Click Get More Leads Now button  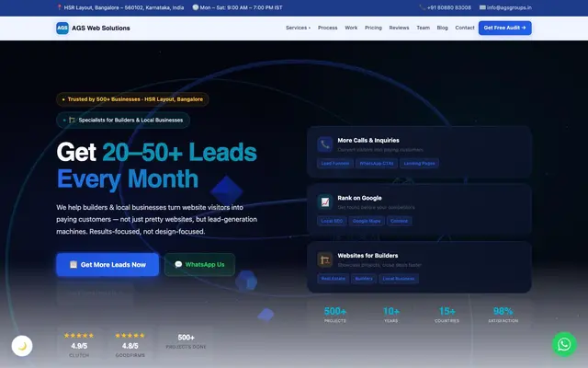(107, 265)
